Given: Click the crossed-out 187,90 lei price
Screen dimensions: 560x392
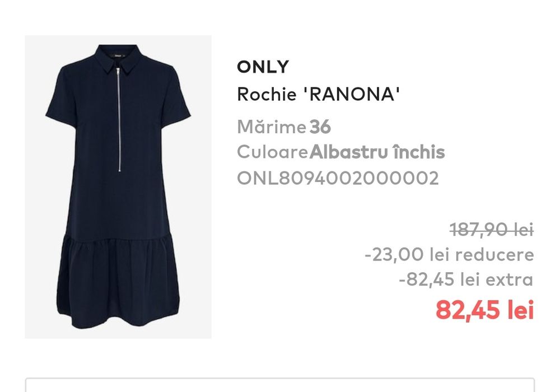Looking at the screenshot, I should pyautogui.click(x=492, y=229).
